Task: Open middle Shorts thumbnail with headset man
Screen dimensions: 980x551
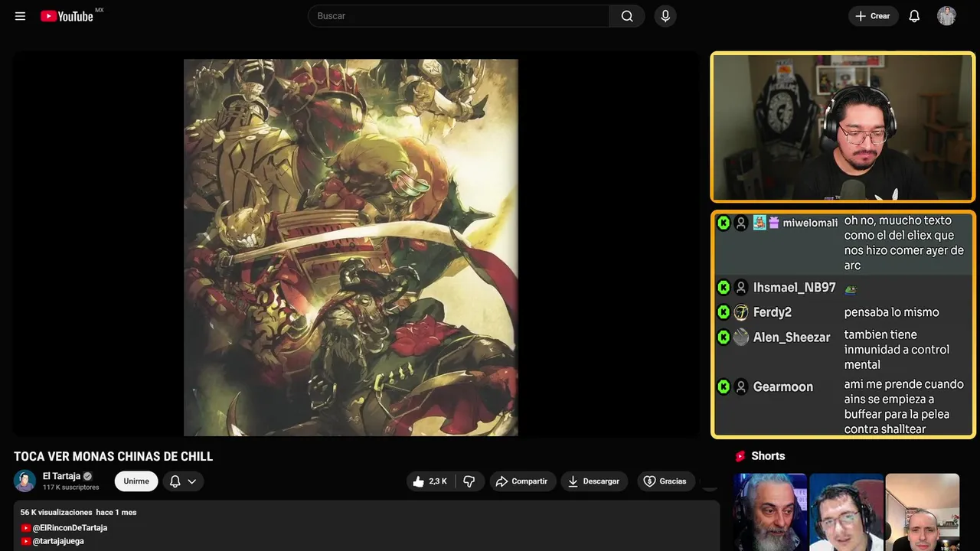Action: tap(846, 512)
